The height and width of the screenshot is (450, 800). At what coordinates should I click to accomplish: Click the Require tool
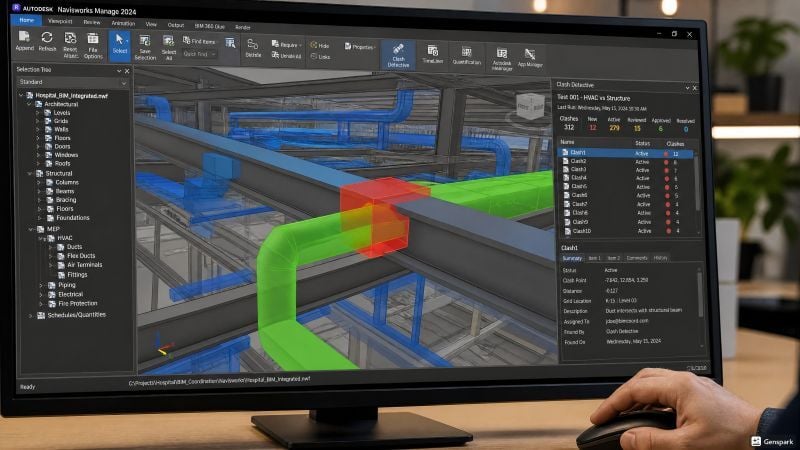point(286,44)
